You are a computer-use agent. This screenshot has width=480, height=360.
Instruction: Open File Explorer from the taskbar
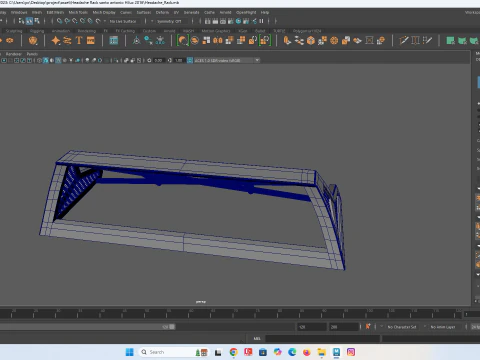(x=321, y=352)
